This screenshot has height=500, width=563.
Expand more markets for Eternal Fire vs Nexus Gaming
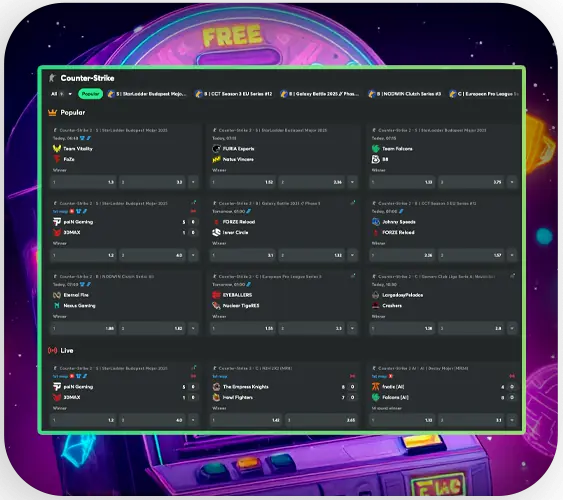[x=193, y=328]
